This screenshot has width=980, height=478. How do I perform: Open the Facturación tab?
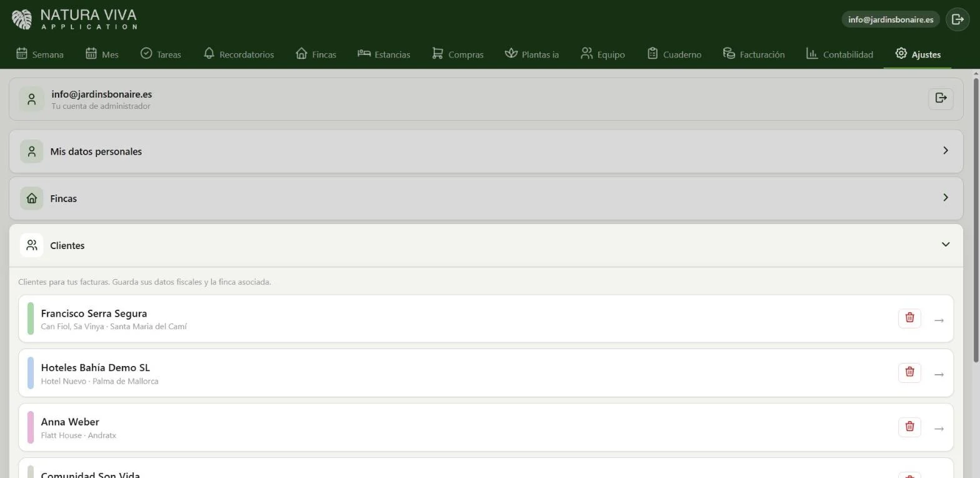[x=754, y=54]
